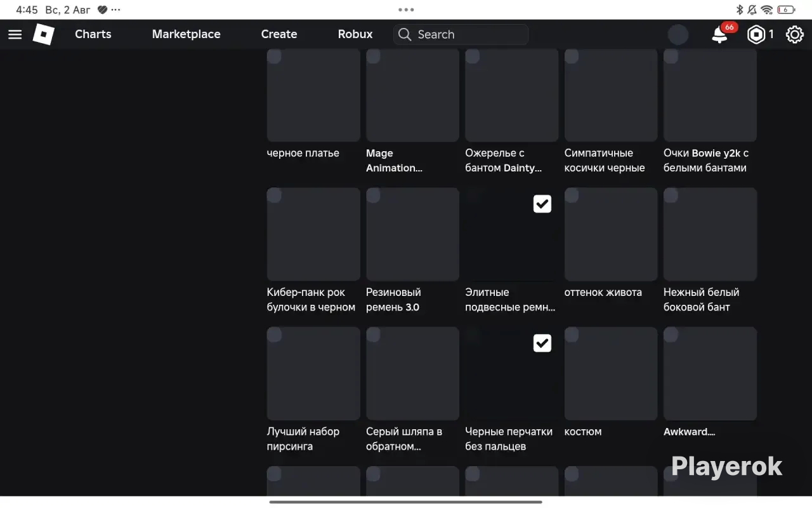Select the костюм item checkbox
812x508 pixels.
[x=572, y=334]
